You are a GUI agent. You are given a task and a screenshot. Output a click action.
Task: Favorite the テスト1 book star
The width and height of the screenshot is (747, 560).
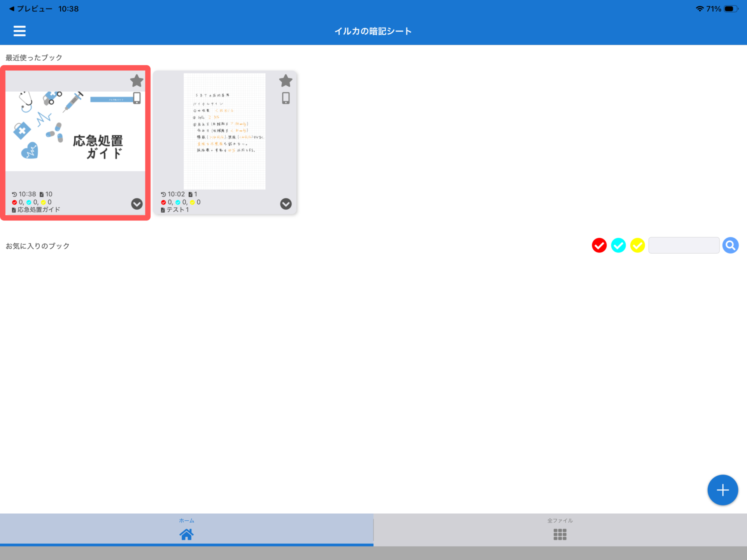point(286,81)
